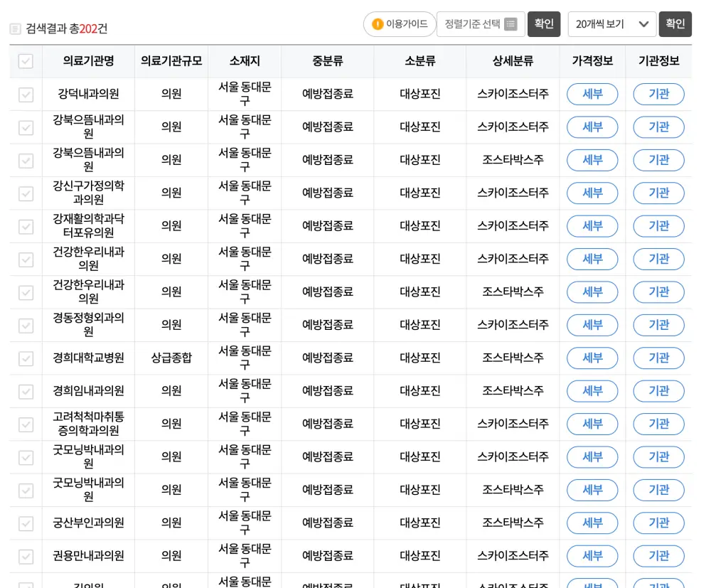This screenshot has width=711, height=588.
Task: Open the 정렬기준 선택 sort criteria selector
Action: click(x=481, y=24)
